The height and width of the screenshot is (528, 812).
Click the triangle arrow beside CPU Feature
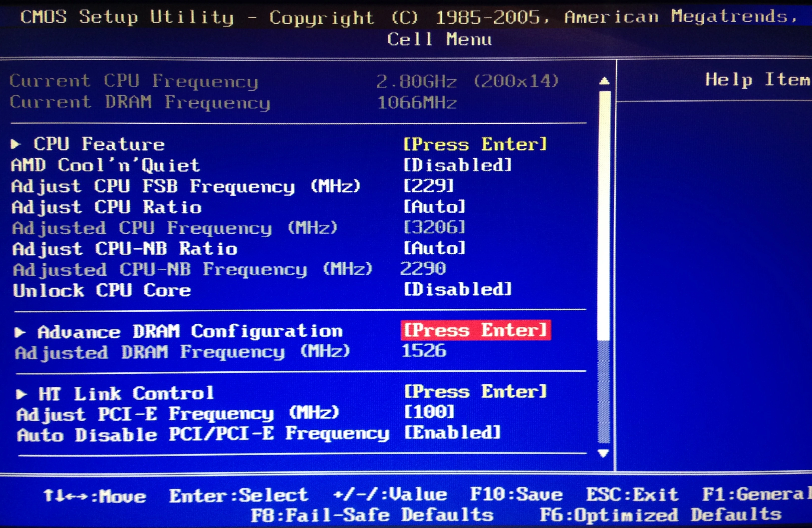pyautogui.click(x=15, y=144)
